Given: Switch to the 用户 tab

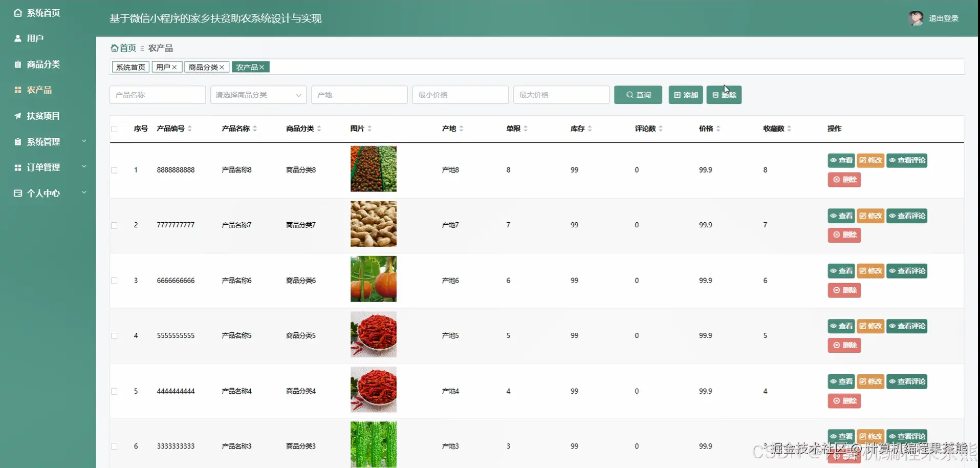Looking at the screenshot, I should (x=163, y=67).
